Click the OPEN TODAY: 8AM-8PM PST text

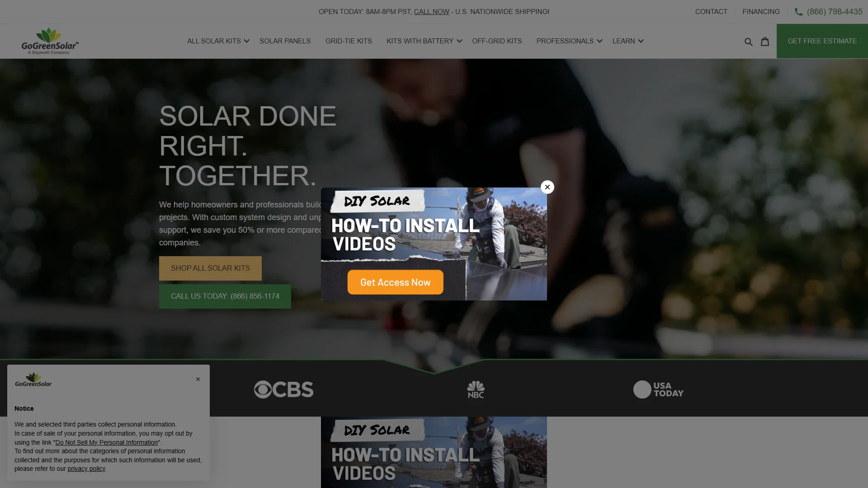point(365,12)
